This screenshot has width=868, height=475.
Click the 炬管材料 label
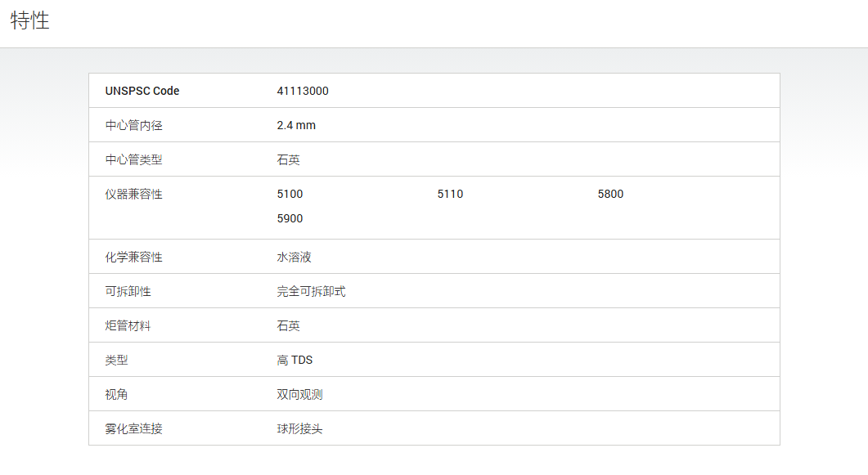[x=128, y=325]
